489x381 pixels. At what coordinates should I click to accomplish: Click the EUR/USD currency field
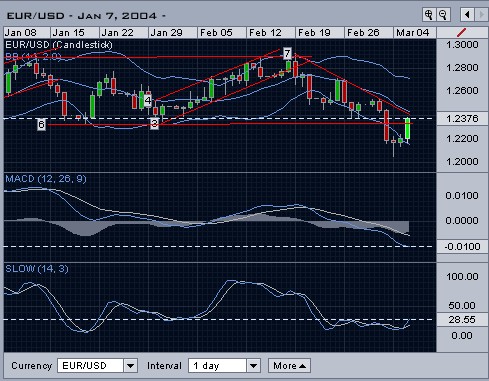click(x=91, y=366)
